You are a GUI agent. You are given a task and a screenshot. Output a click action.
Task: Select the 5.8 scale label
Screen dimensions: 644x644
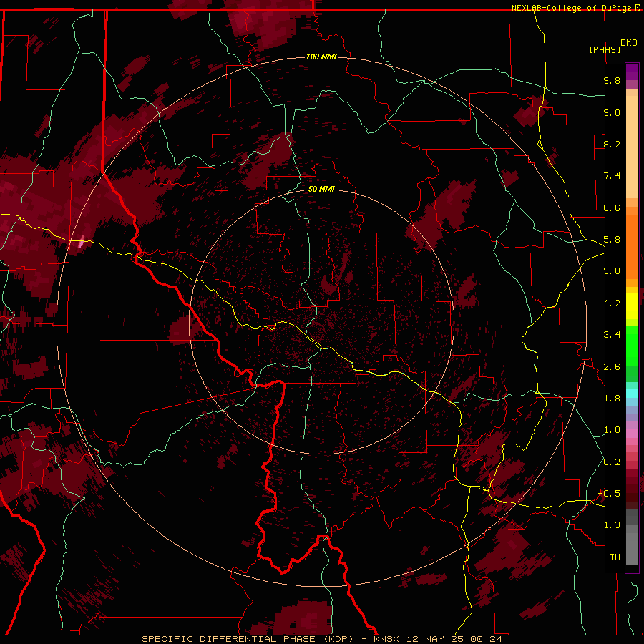(612, 240)
